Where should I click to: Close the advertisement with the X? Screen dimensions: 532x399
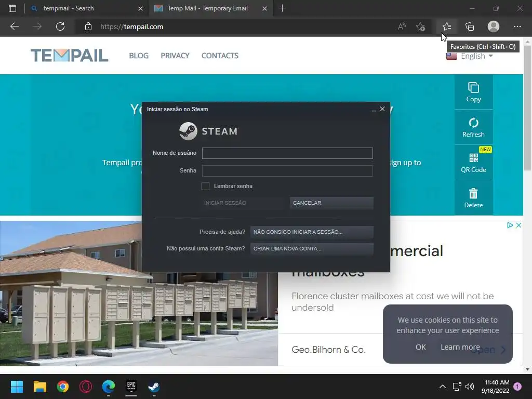[x=518, y=225]
